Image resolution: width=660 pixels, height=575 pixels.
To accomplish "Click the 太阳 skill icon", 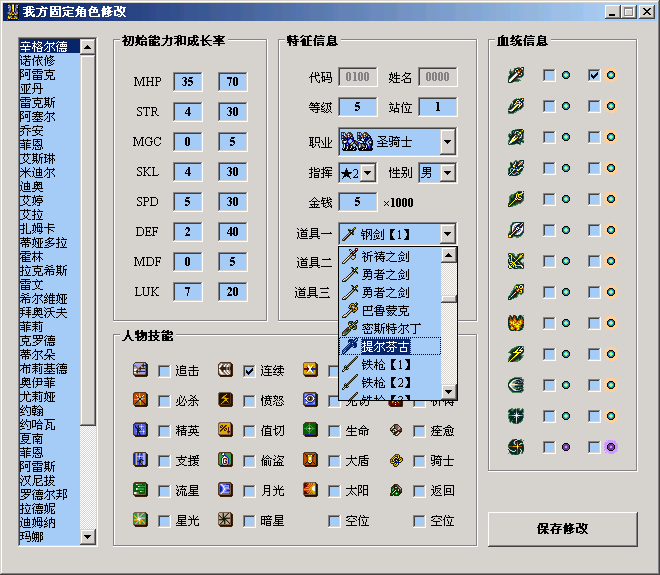I will pyautogui.click(x=310, y=490).
